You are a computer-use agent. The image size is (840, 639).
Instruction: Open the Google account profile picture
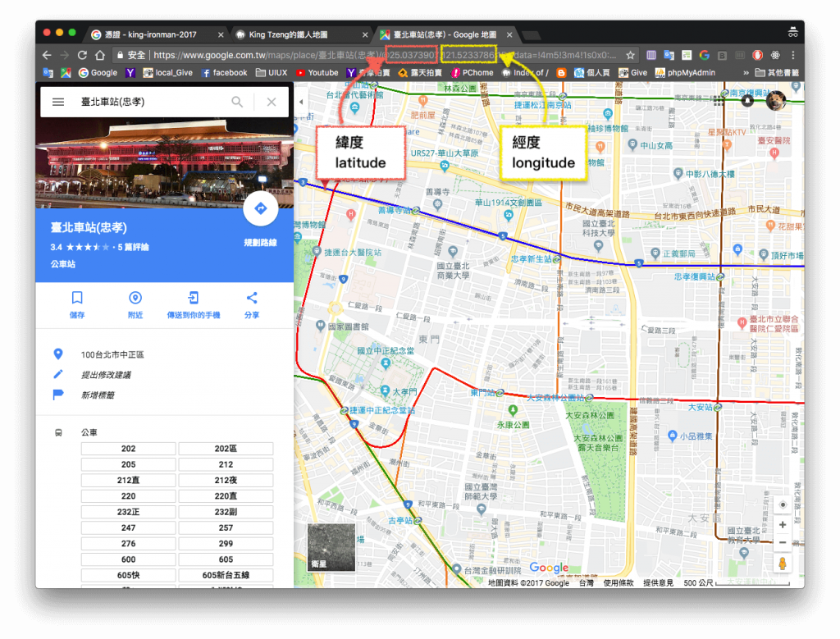point(775,100)
